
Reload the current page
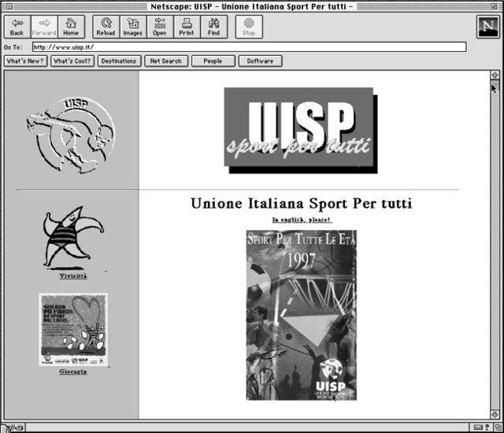[106, 27]
